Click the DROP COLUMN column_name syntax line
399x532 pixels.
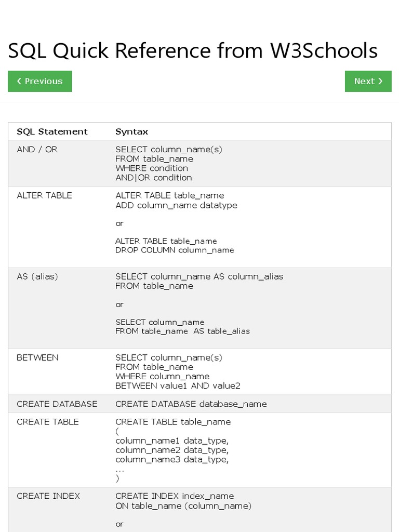click(x=175, y=250)
